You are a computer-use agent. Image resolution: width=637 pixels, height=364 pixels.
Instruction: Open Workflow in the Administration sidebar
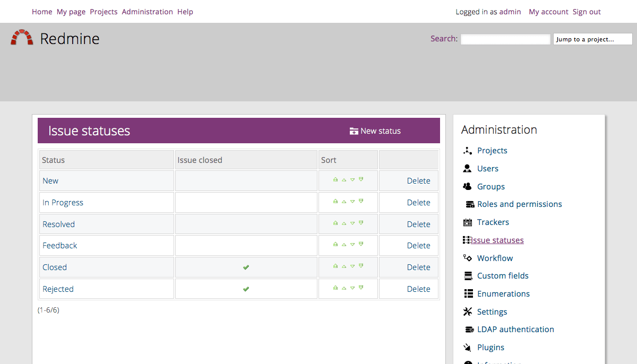(x=495, y=258)
